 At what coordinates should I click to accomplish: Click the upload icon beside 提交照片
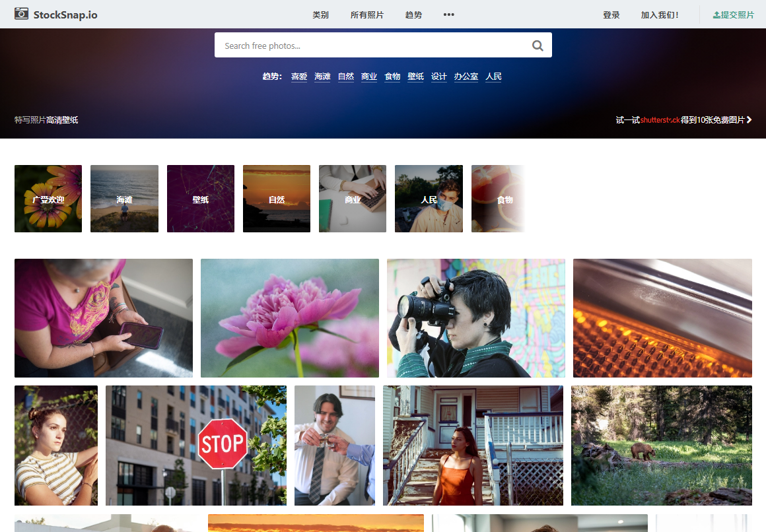click(x=716, y=15)
